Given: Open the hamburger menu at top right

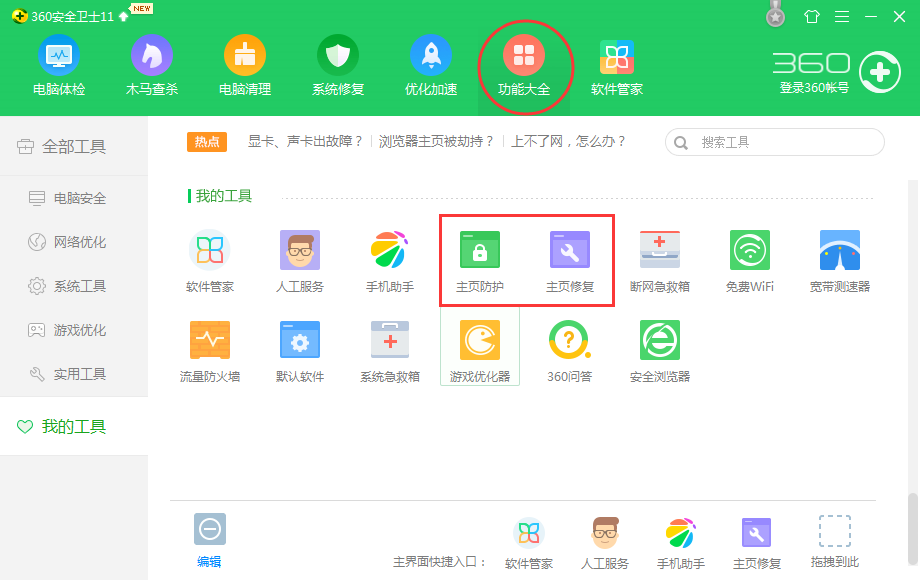Looking at the screenshot, I should 841,16.
